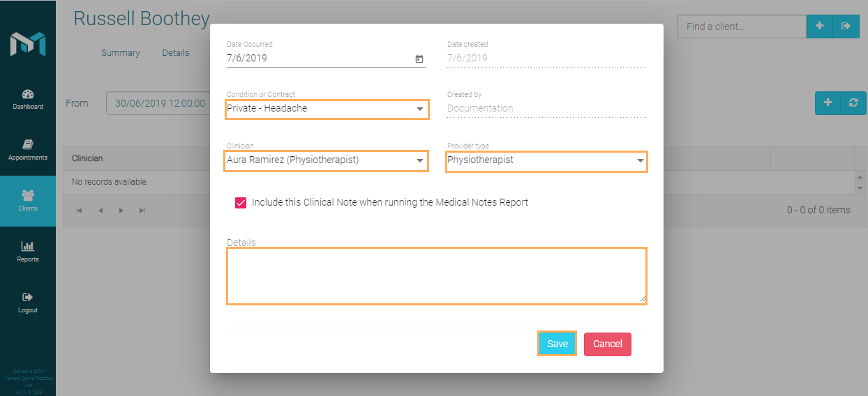This screenshot has width=868, height=396.
Task: Click into the Details text area
Action: 436,275
